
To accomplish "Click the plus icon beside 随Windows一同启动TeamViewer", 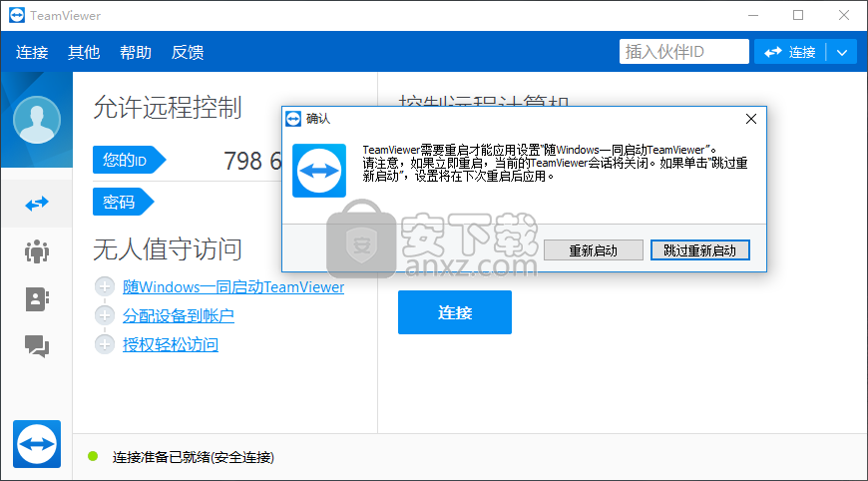I will tap(104, 286).
